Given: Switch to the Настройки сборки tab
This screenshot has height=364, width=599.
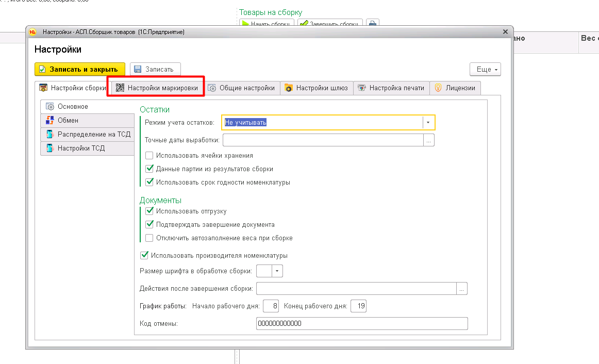Looking at the screenshot, I should pyautogui.click(x=73, y=88).
